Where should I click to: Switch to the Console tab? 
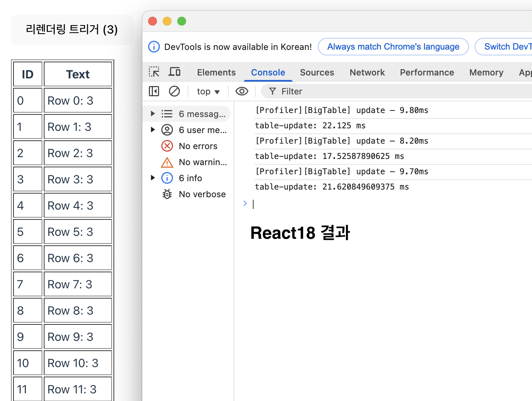268,73
